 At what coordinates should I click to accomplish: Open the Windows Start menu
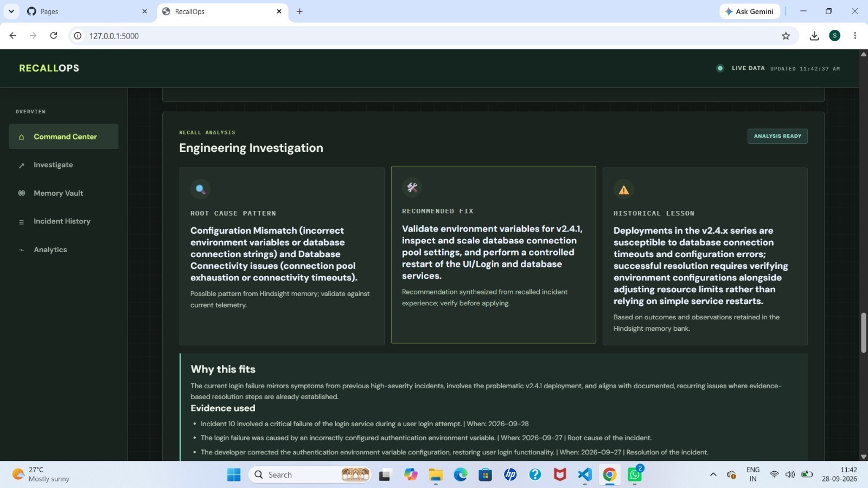(234, 475)
